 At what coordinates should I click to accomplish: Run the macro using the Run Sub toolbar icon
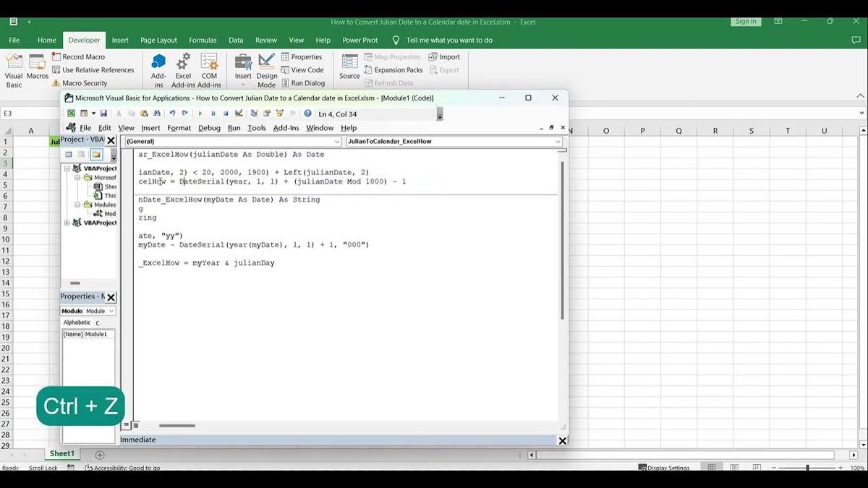200,113
